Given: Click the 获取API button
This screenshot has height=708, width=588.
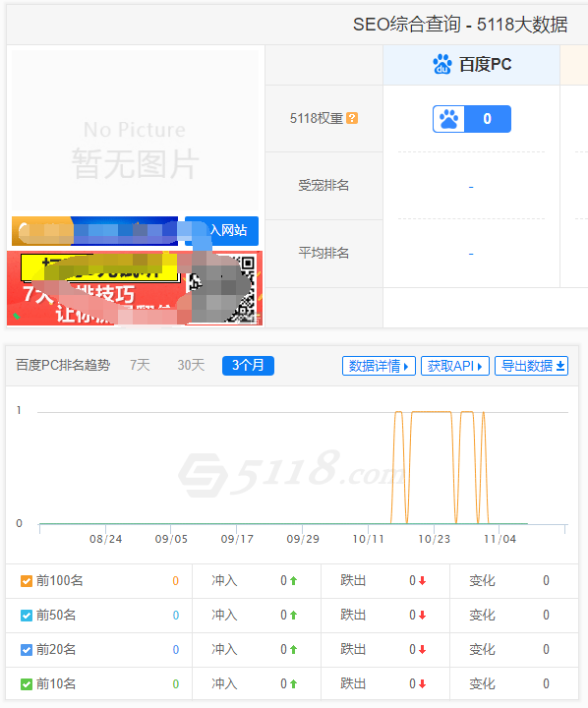Looking at the screenshot, I should click(455, 366).
